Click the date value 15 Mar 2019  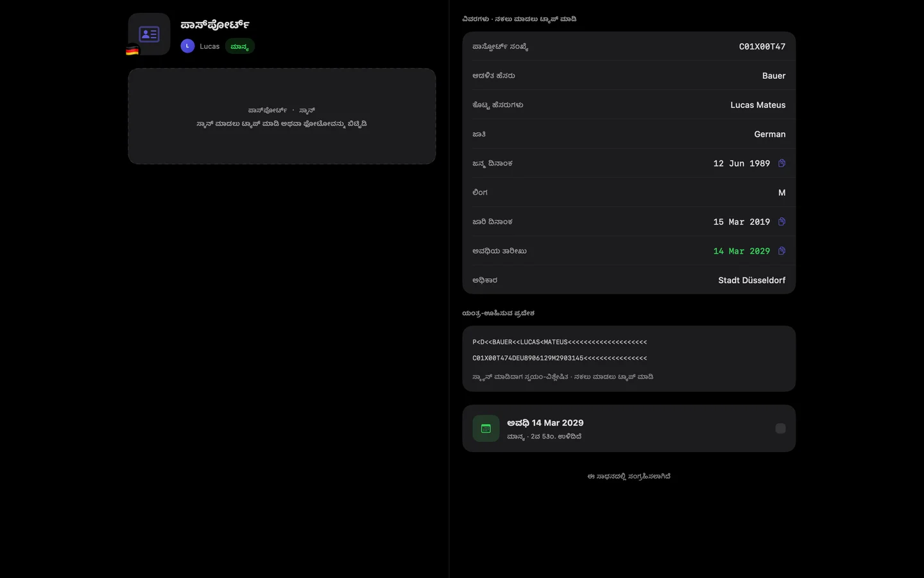pyautogui.click(x=742, y=222)
